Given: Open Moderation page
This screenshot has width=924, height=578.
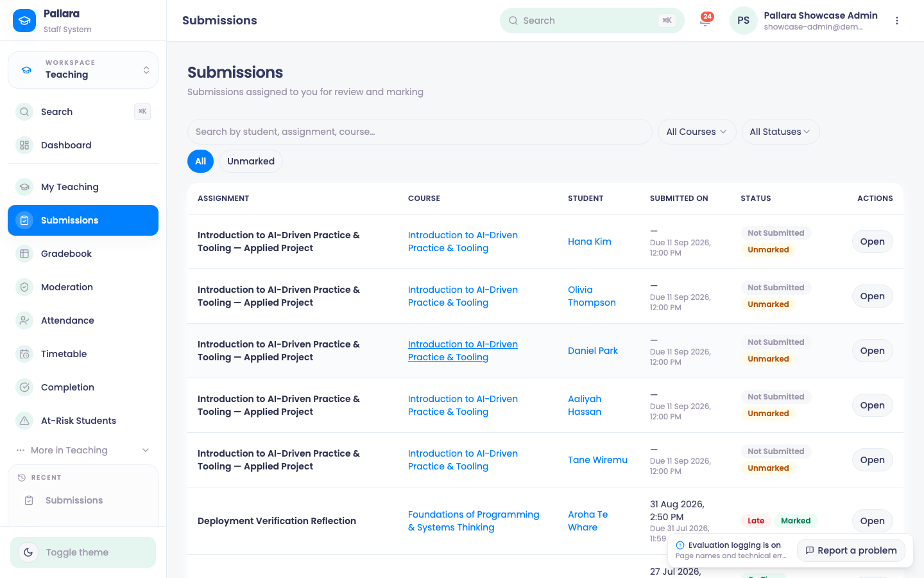Looking at the screenshot, I should tap(83, 287).
